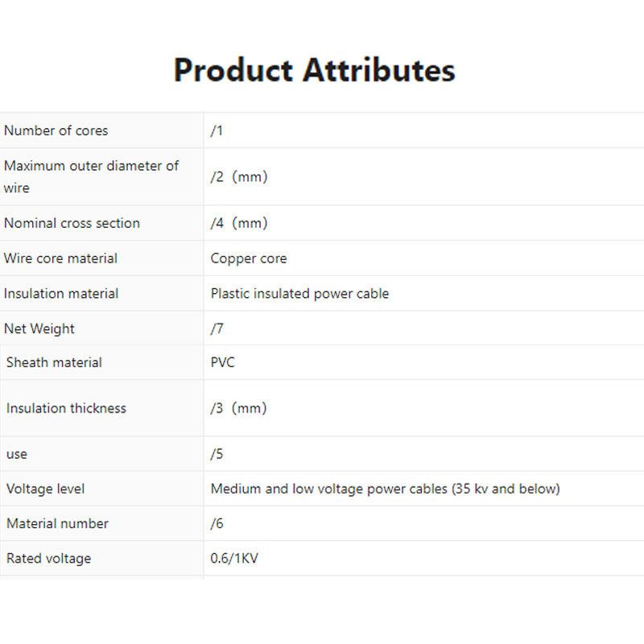Screen dimensions: 644x644
Task: Click the PVC sheath material value
Action: (x=222, y=362)
